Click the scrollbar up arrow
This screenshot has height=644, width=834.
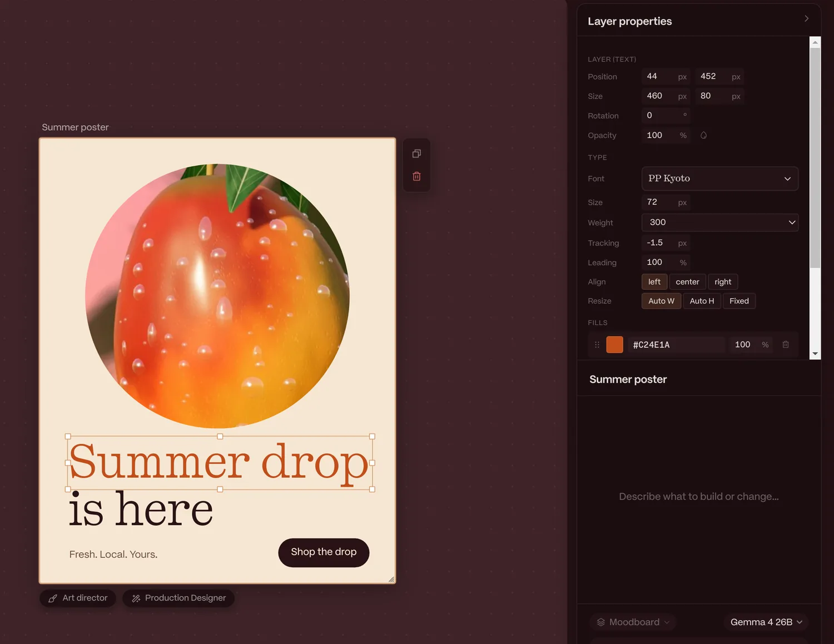[815, 42]
